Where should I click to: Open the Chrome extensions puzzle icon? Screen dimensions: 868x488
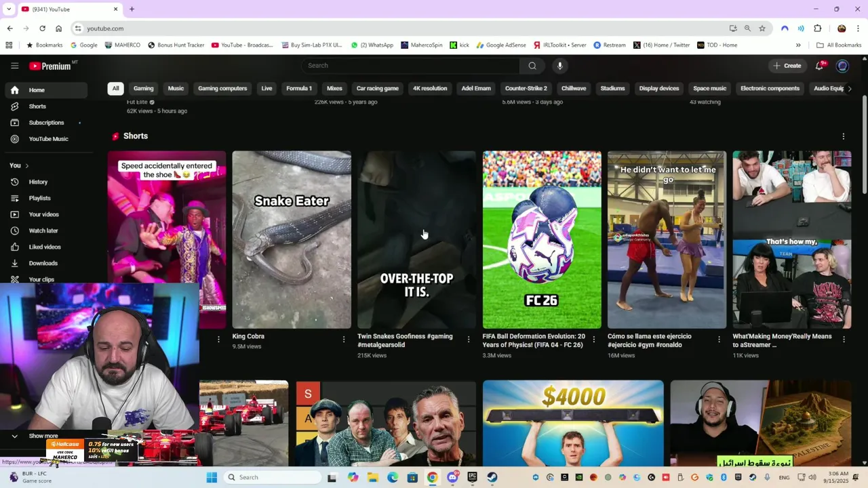pyautogui.click(x=817, y=28)
